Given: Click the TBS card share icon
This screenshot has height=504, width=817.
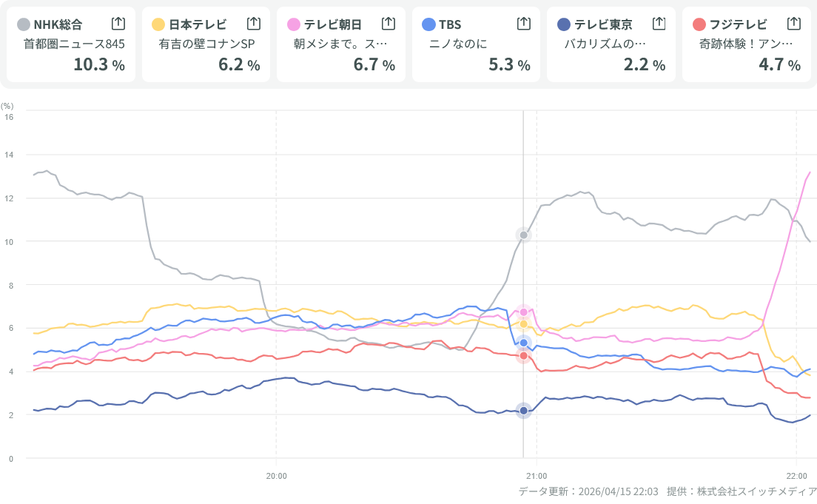Looking at the screenshot, I should 523,24.
